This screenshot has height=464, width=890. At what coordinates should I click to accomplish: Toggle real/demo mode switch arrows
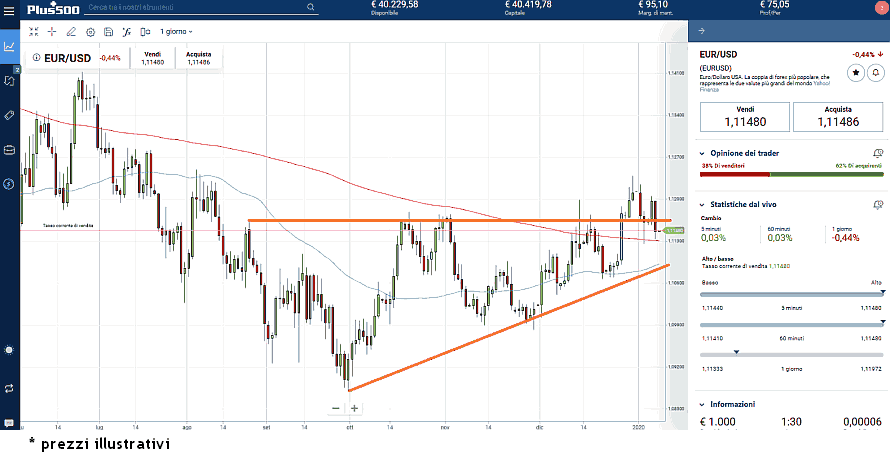(9, 387)
